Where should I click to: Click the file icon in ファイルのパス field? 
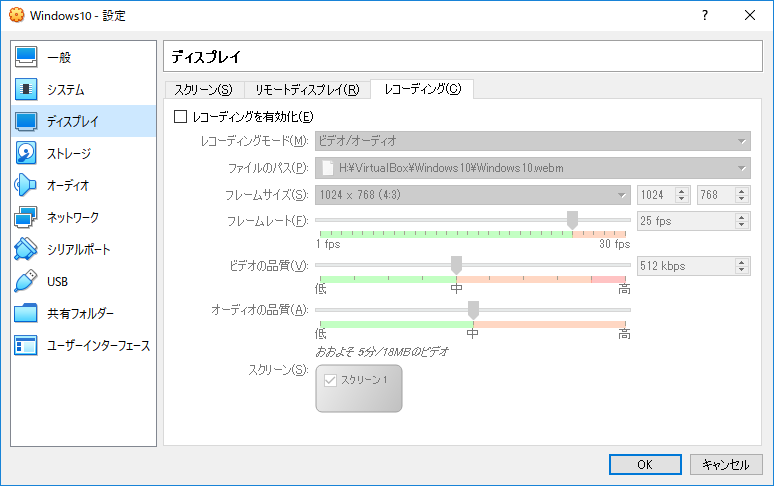[327, 168]
